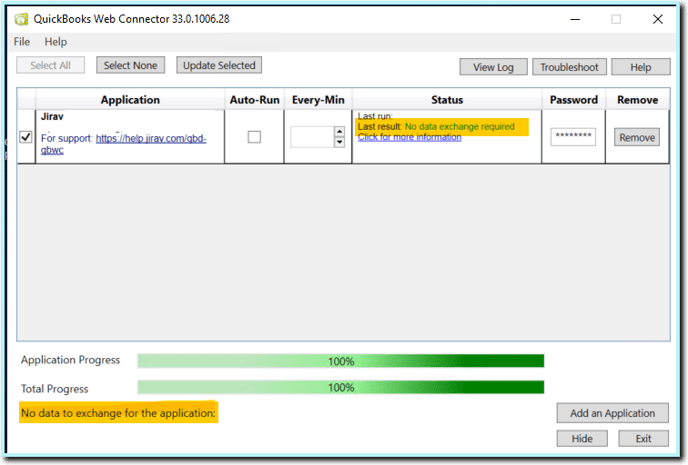Click the Update Selected button
The image size is (688, 465).
click(219, 65)
